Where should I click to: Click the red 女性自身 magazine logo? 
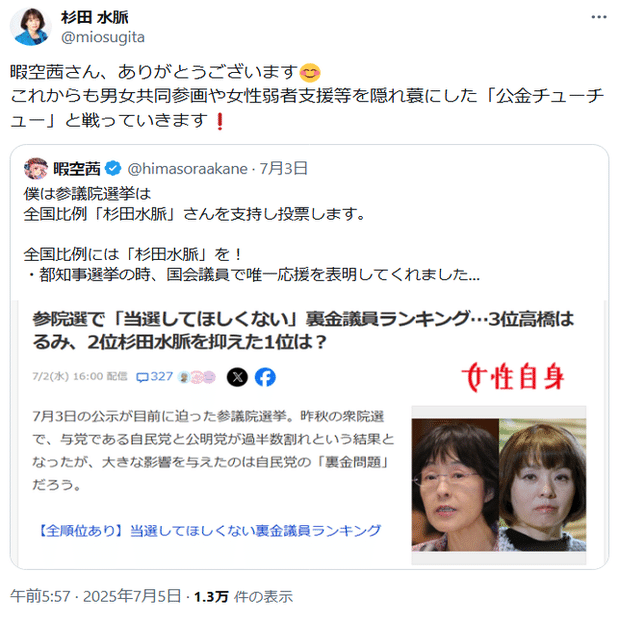512,376
